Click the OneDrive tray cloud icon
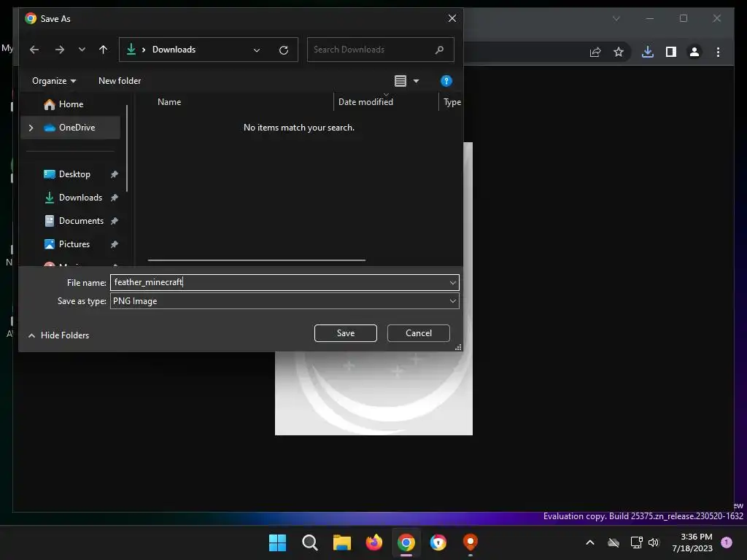This screenshot has height=560, width=747. tap(614, 542)
